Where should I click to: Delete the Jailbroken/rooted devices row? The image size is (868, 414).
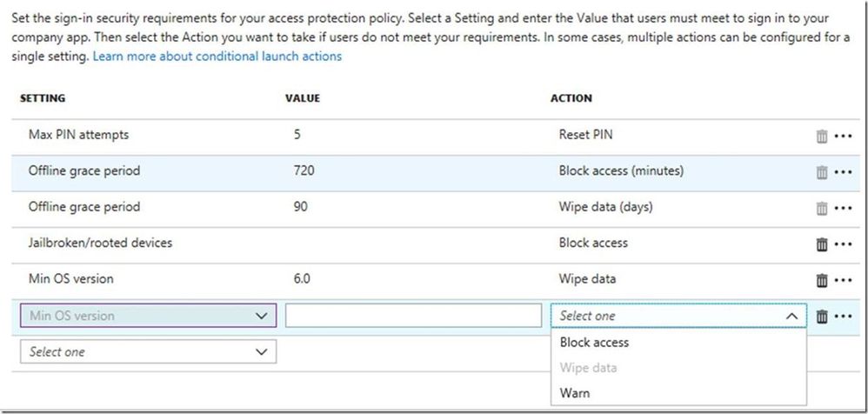(x=821, y=244)
